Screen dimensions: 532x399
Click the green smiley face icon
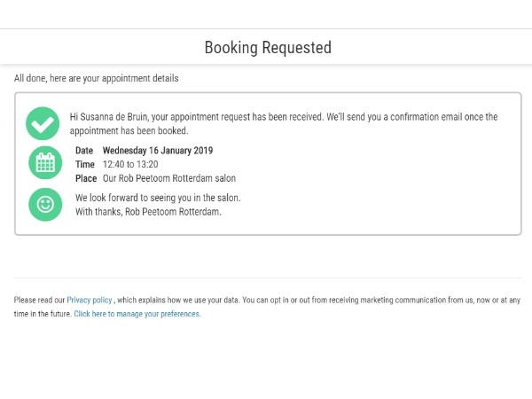45,205
